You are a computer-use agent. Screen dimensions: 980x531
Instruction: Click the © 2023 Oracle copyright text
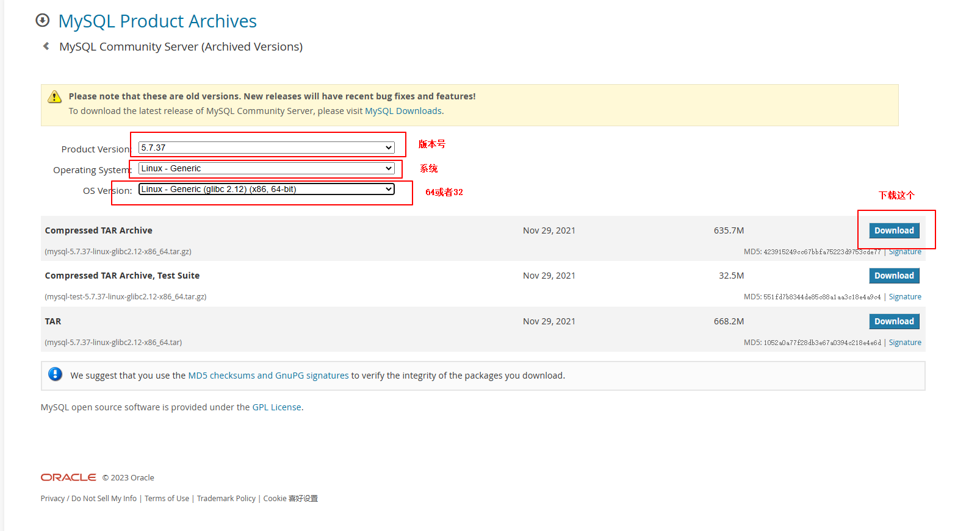pyautogui.click(x=128, y=478)
